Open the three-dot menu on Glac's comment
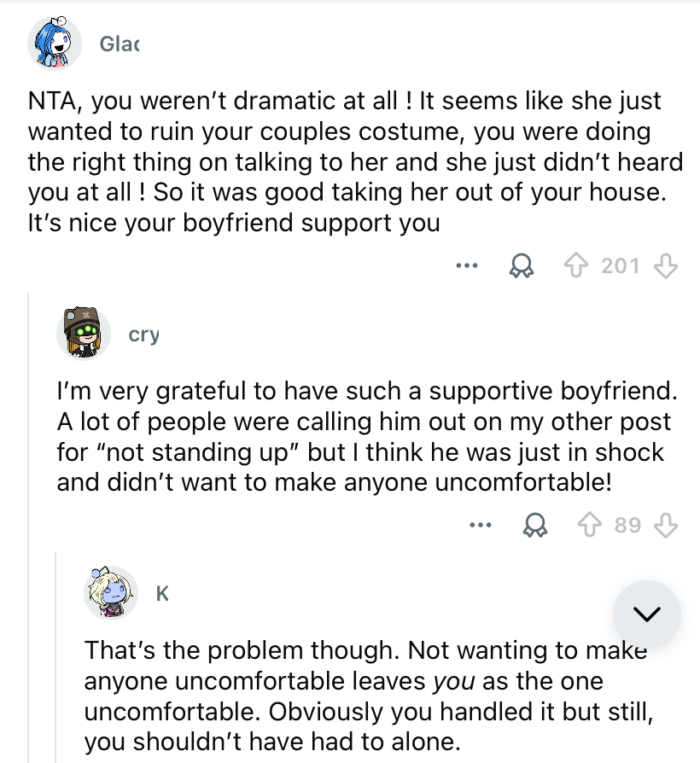This screenshot has height=763, width=700. pyautogui.click(x=466, y=266)
